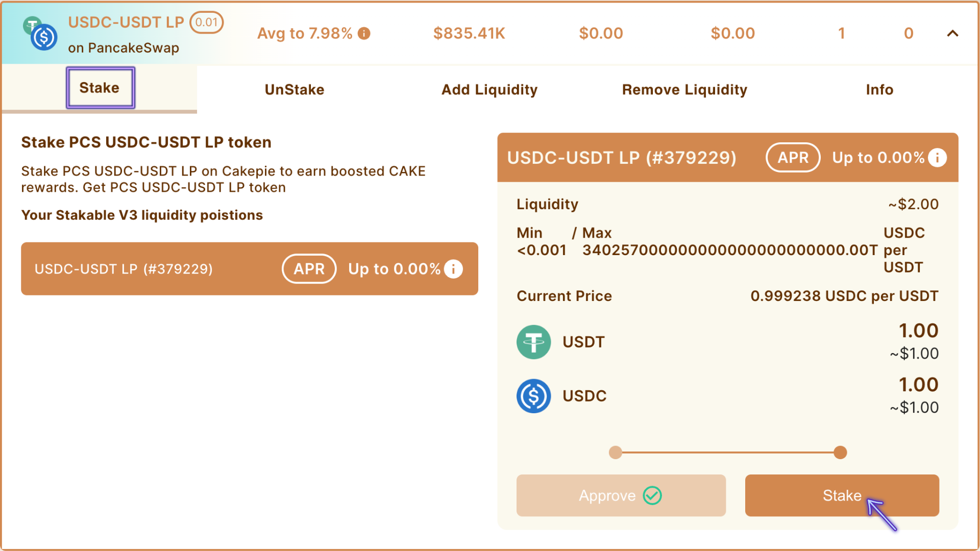Select the Stake tab
The height and width of the screenshot is (551, 980).
[x=100, y=88]
